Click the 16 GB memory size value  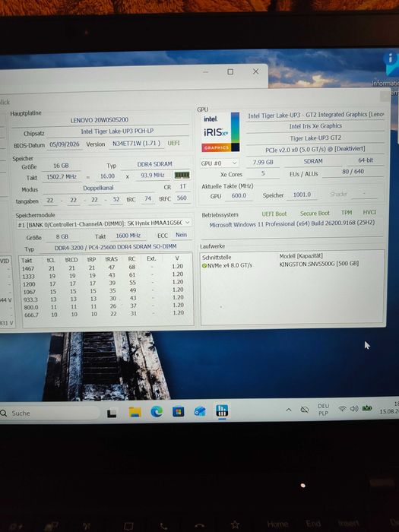[x=61, y=166]
